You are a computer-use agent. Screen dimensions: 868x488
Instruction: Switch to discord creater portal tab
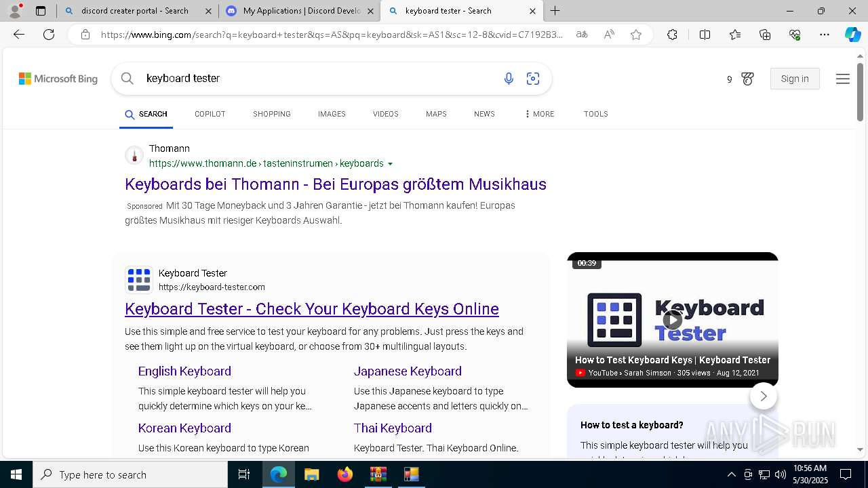point(134,11)
